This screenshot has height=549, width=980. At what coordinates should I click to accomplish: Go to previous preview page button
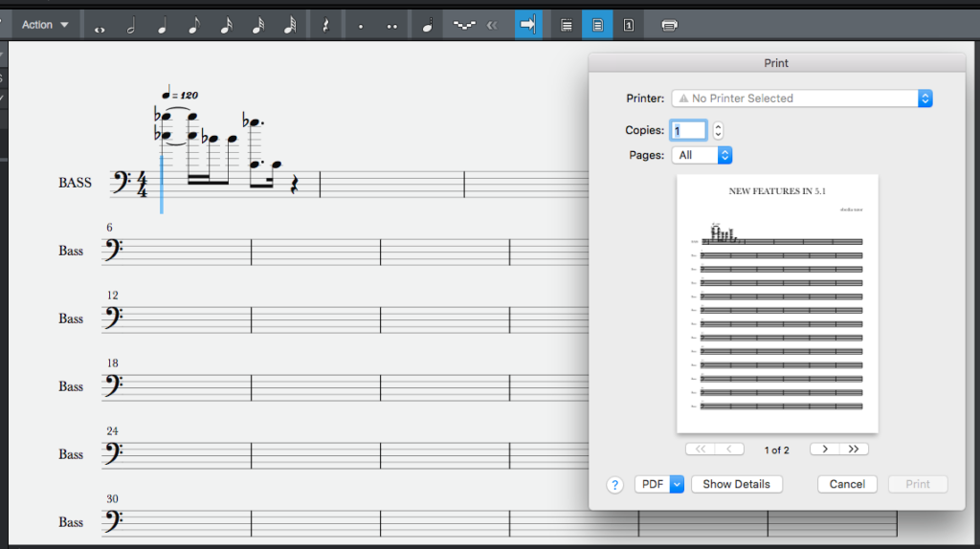pos(729,450)
